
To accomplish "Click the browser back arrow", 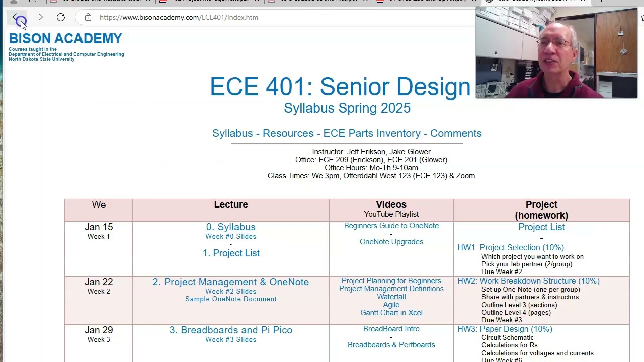I will 16,17.
